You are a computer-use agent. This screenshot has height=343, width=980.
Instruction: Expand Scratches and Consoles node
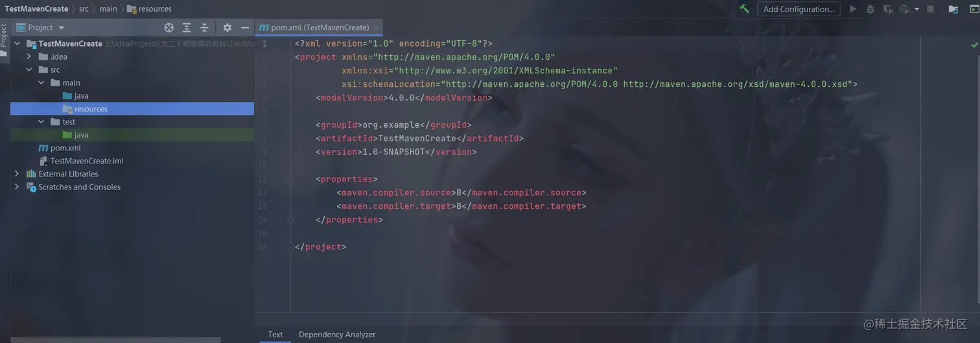click(17, 187)
